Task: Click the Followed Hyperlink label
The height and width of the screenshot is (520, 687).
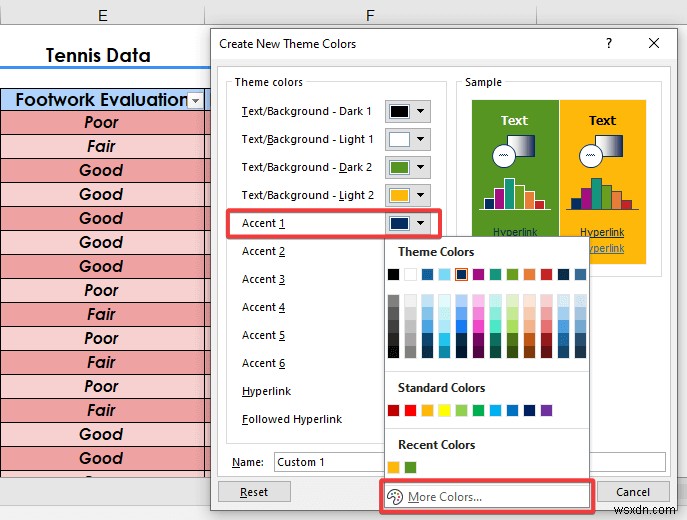Action: [292, 419]
